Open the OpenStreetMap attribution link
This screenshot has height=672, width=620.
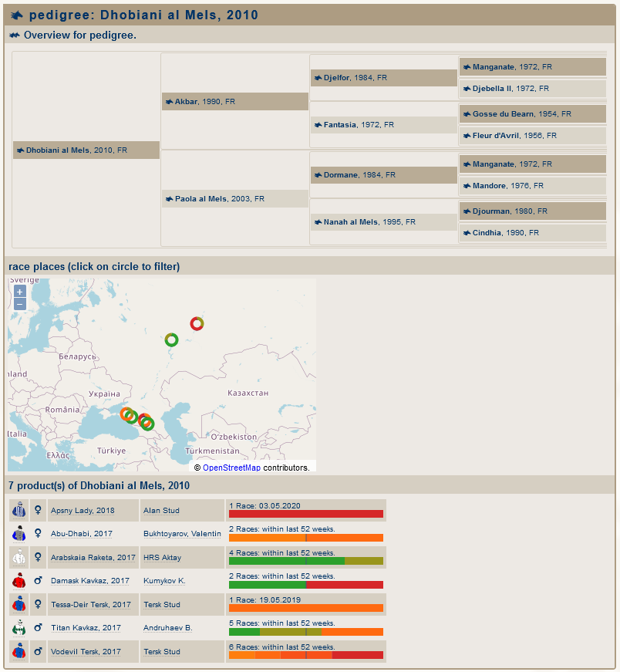(231, 468)
